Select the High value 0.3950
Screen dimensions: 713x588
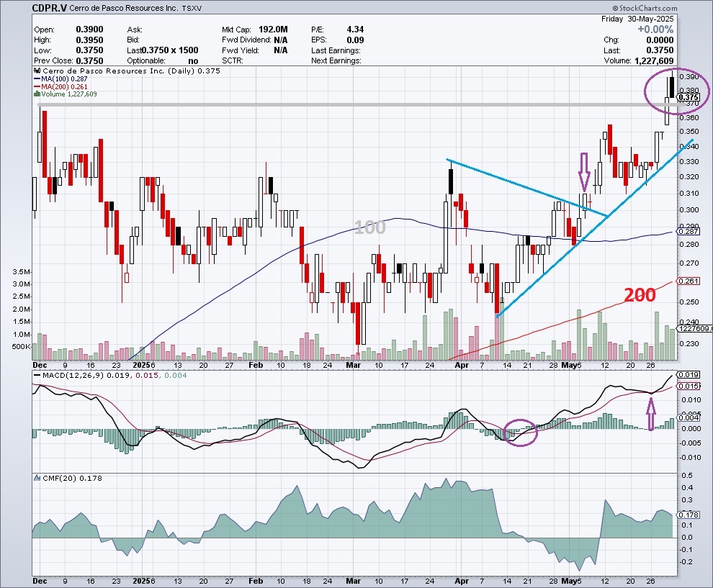tap(89, 40)
